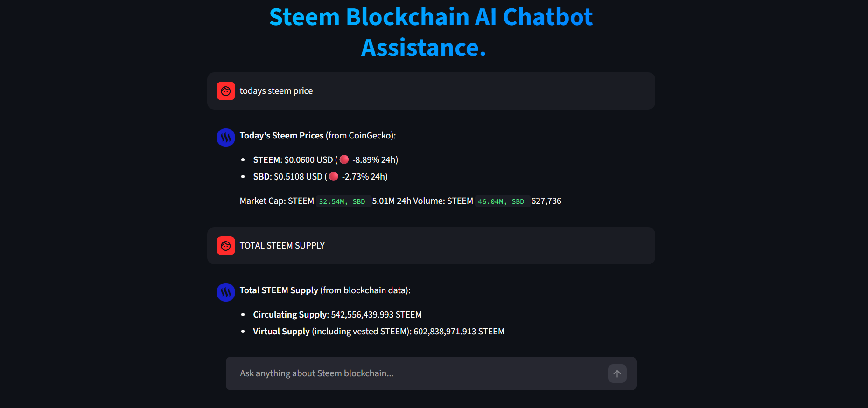Click the "Today's Steem Prices" bold title
Image resolution: width=868 pixels, height=408 pixels.
point(281,136)
